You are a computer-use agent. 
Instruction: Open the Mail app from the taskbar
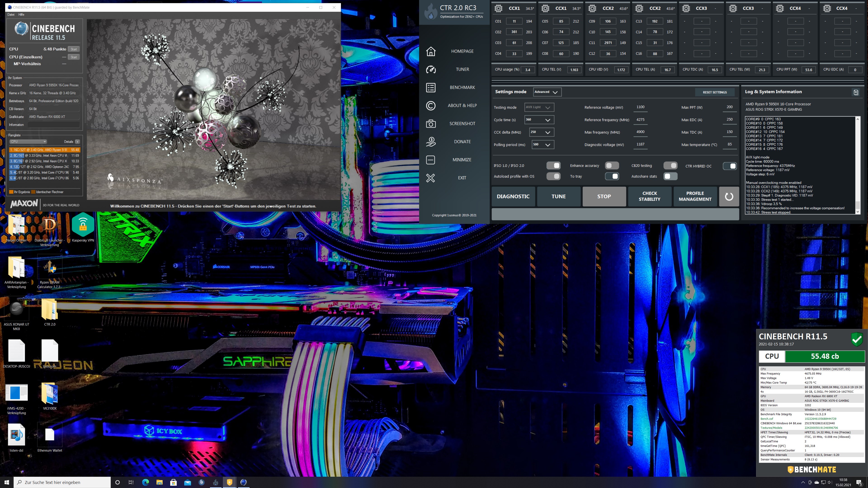pos(188,482)
